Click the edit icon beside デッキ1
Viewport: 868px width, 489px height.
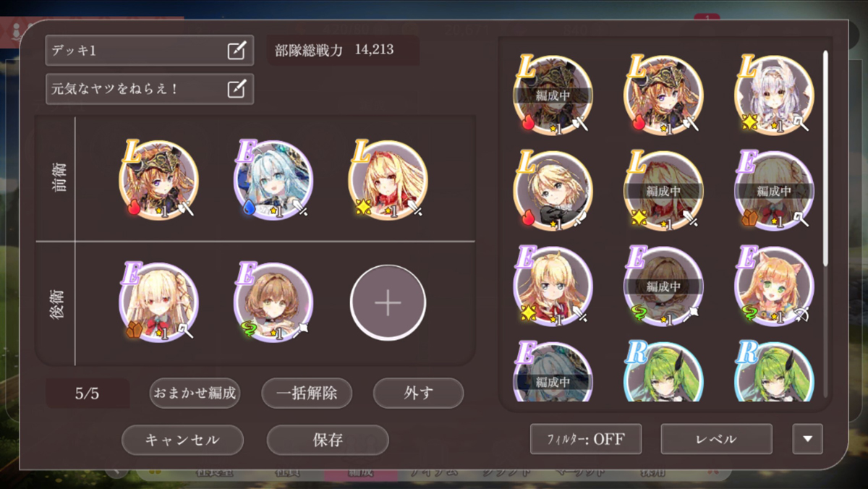click(x=236, y=51)
